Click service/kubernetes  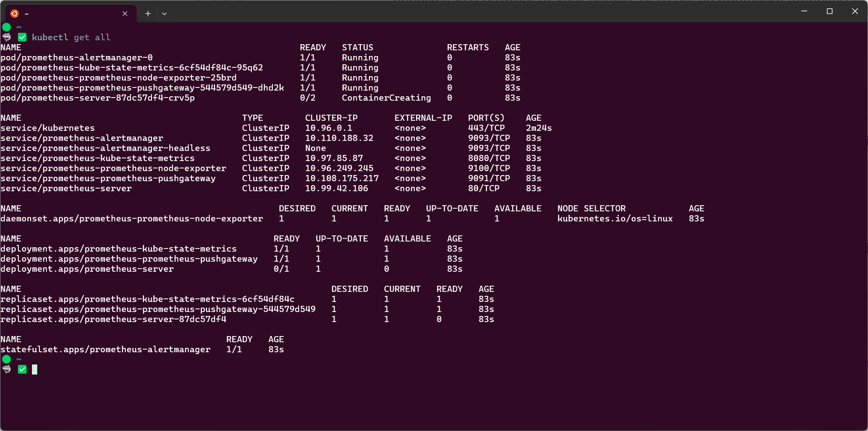click(48, 128)
